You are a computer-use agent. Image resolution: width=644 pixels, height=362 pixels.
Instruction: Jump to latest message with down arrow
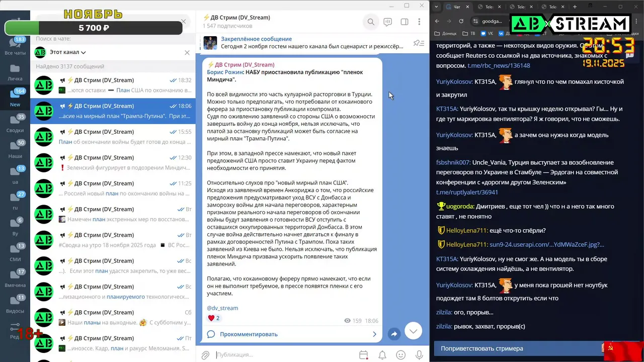click(414, 331)
